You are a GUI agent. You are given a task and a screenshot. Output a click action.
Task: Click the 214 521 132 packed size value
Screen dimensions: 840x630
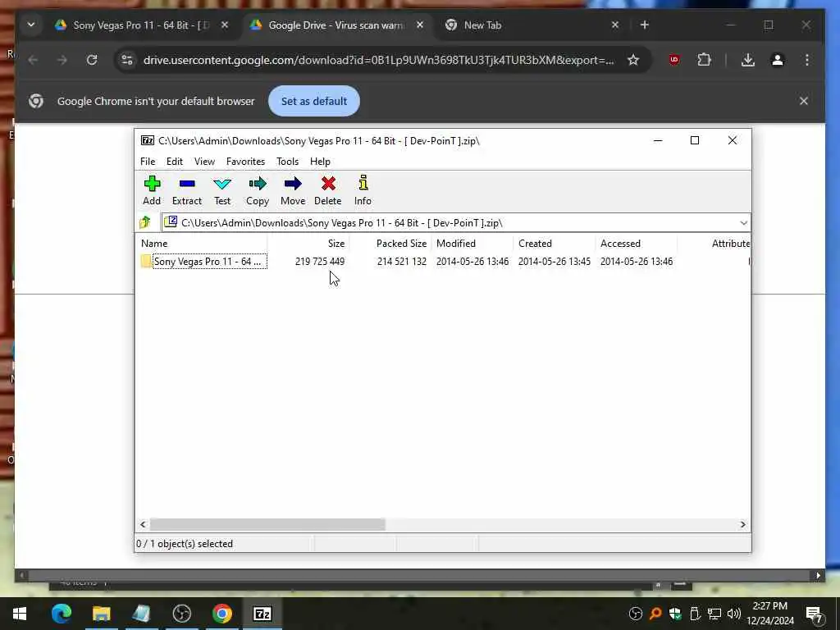tap(402, 262)
